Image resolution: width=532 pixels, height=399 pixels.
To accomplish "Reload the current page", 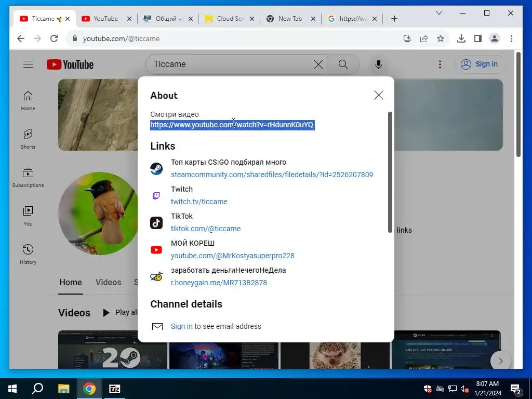I will 54,38.
